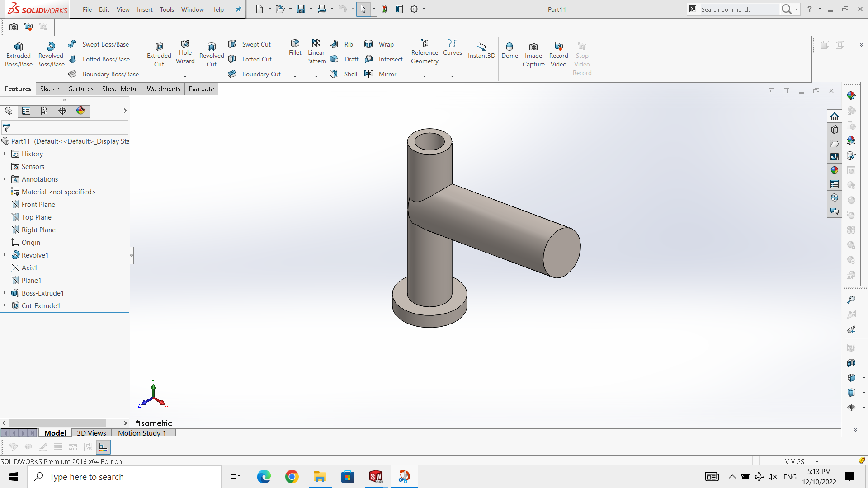Image resolution: width=868 pixels, height=488 pixels.
Task: Toggle the Instant3D mode
Action: (x=481, y=50)
